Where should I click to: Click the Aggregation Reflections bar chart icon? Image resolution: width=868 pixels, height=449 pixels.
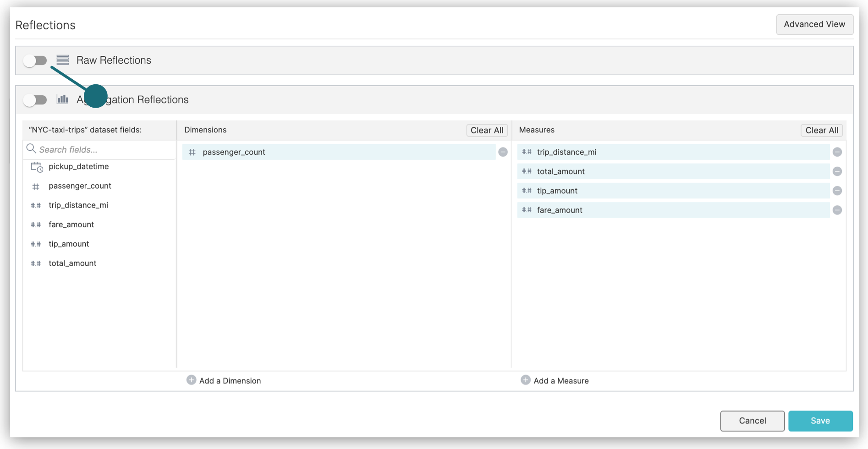click(63, 99)
